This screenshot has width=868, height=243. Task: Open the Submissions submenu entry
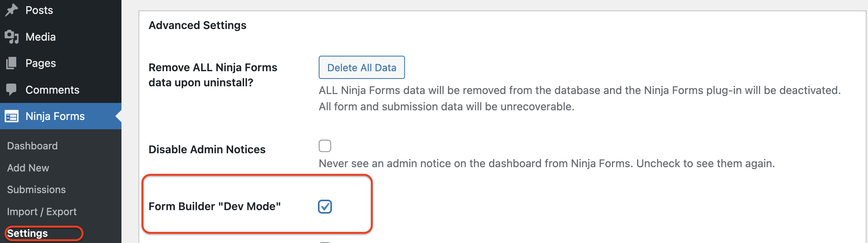pos(36,190)
